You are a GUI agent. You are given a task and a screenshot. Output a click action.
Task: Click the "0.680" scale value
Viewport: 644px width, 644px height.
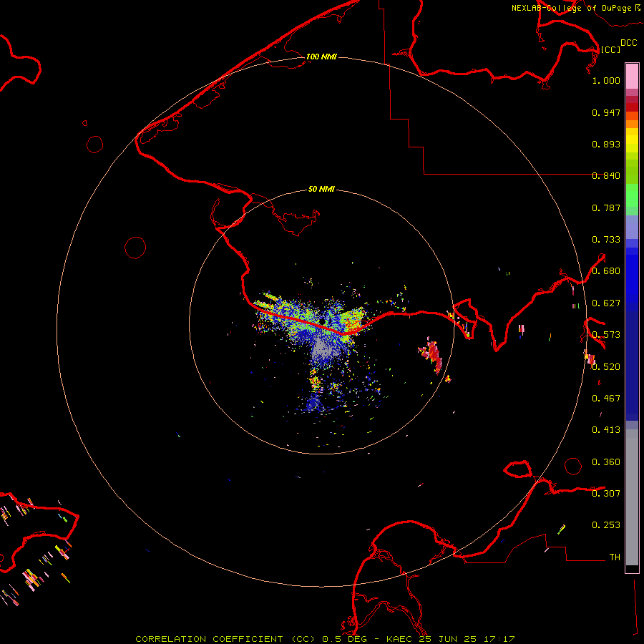[606, 271]
